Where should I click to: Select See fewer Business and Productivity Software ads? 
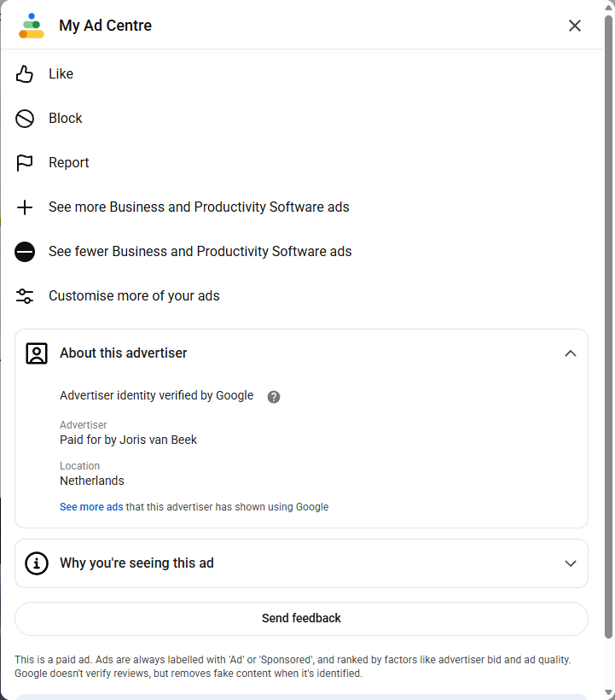click(200, 251)
